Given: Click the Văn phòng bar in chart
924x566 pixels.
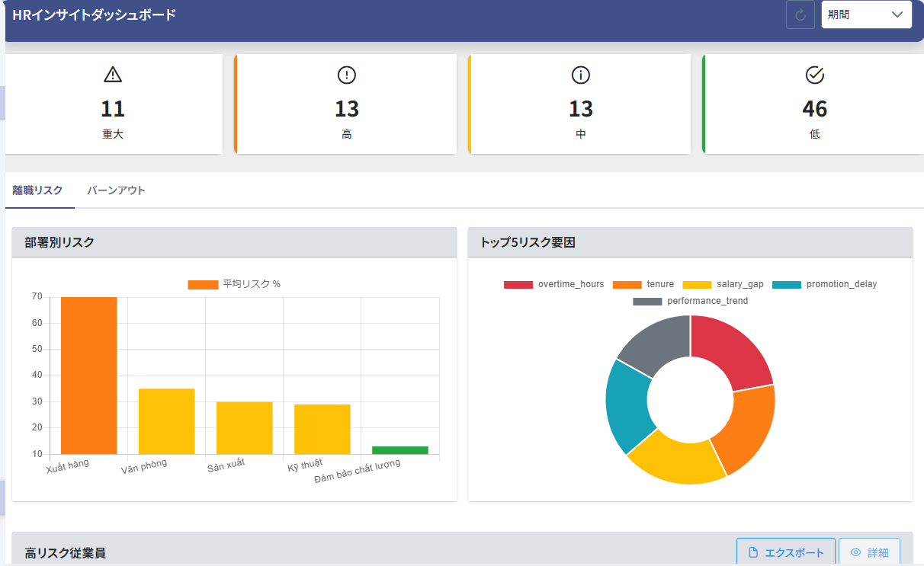Looking at the screenshot, I should point(166,421).
